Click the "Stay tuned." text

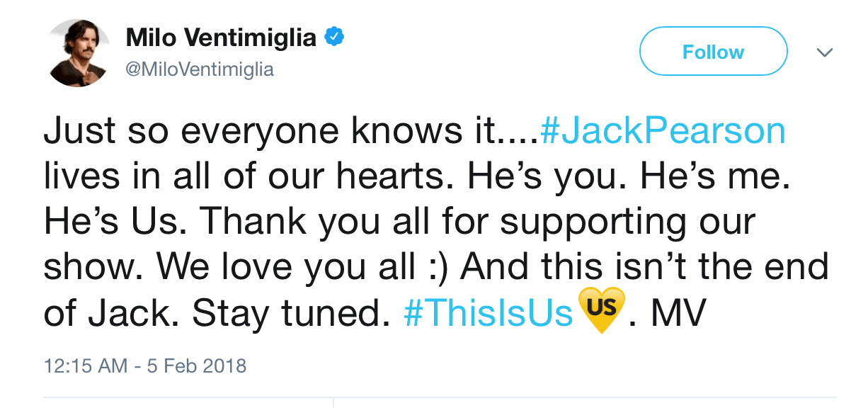290,310
